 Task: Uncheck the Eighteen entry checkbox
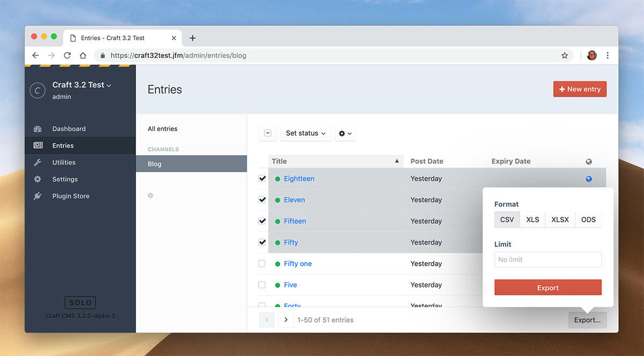pyautogui.click(x=262, y=179)
